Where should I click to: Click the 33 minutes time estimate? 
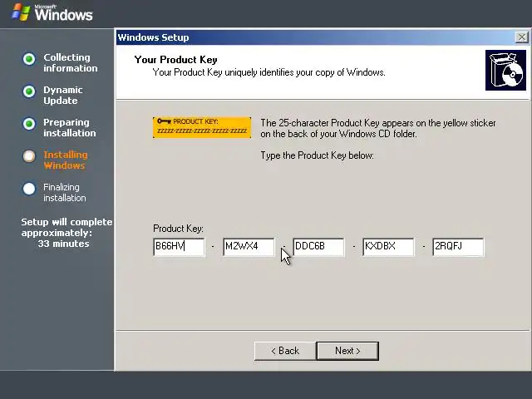click(63, 244)
